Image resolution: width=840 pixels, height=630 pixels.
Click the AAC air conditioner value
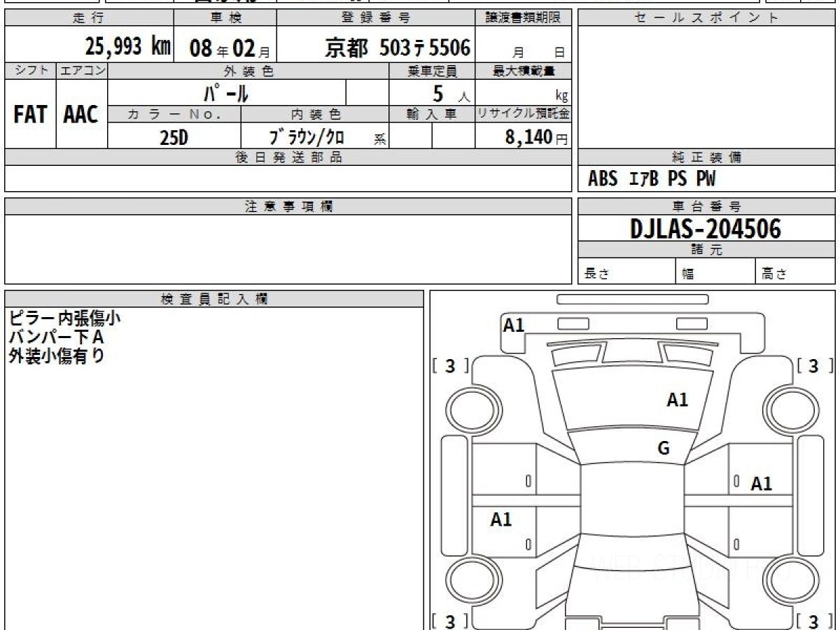click(81, 115)
